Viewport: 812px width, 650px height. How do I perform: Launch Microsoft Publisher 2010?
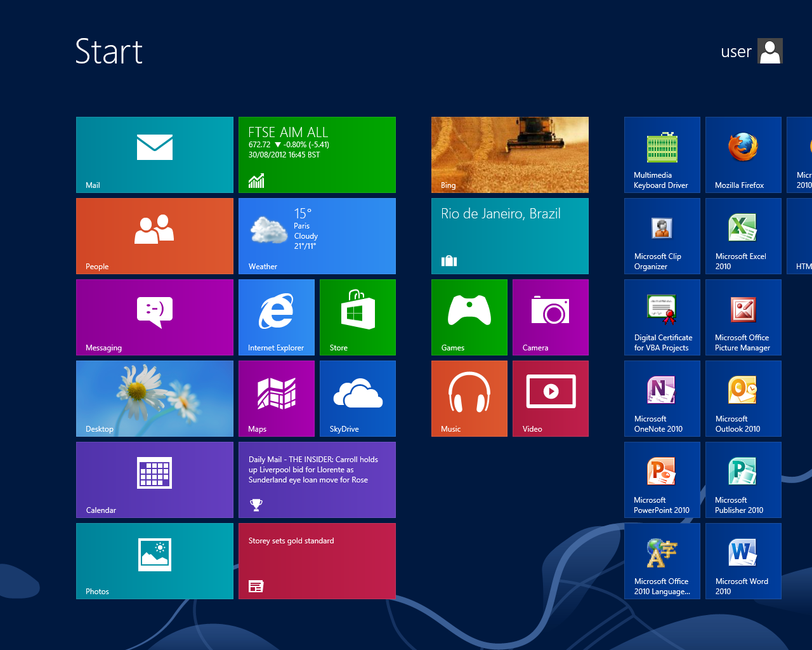743,480
